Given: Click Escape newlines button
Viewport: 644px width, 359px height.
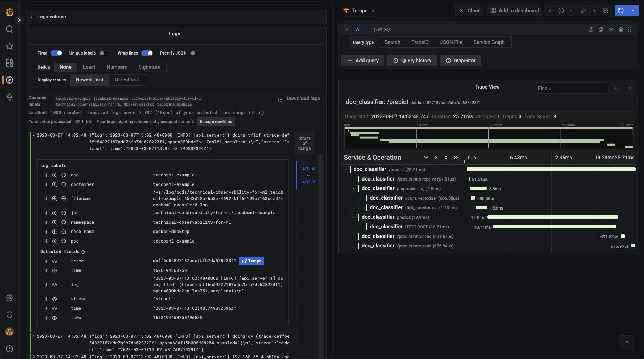Looking at the screenshot, I should click(216, 122).
